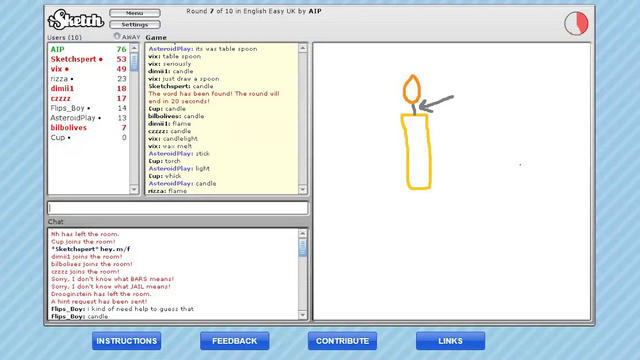The image size is (640, 360).
Task: Select user AsteroidPlay in users list
Action: tap(88, 118)
